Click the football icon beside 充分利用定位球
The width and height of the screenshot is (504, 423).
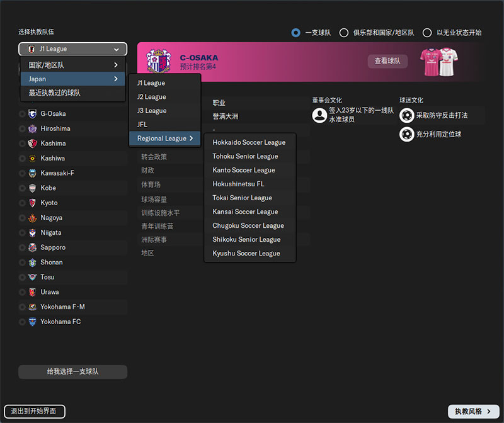coord(406,134)
